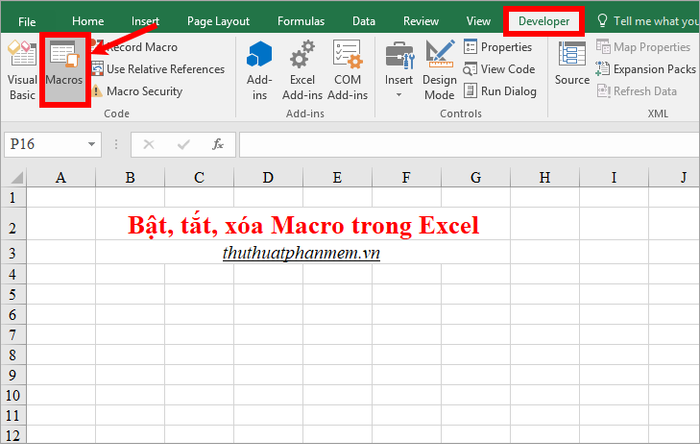Open control Properties

[x=498, y=47]
